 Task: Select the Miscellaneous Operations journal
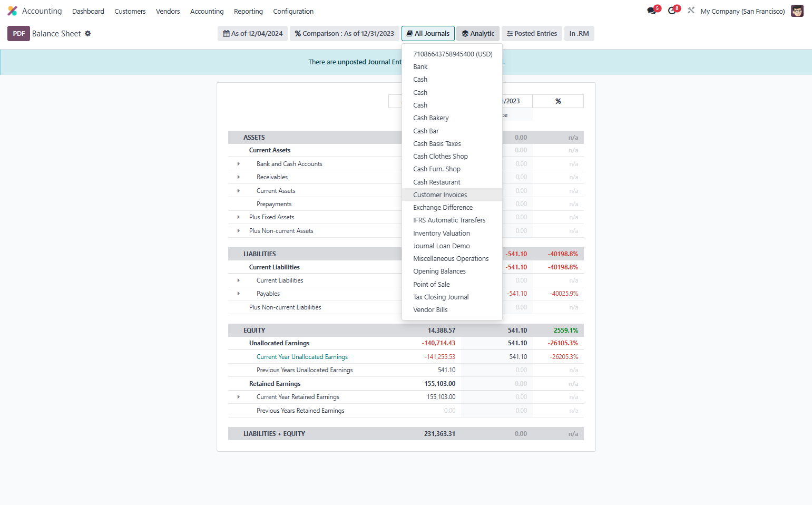[452, 258]
